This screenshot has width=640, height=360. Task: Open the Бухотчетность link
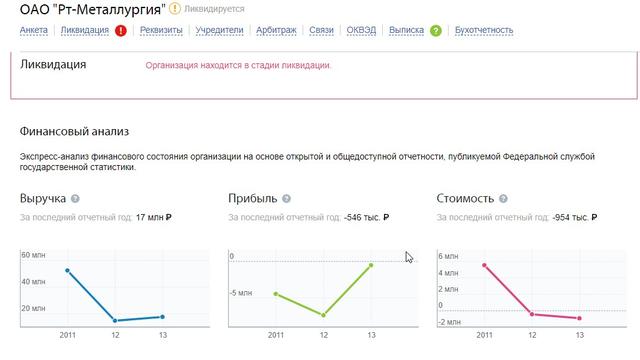[484, 30]
